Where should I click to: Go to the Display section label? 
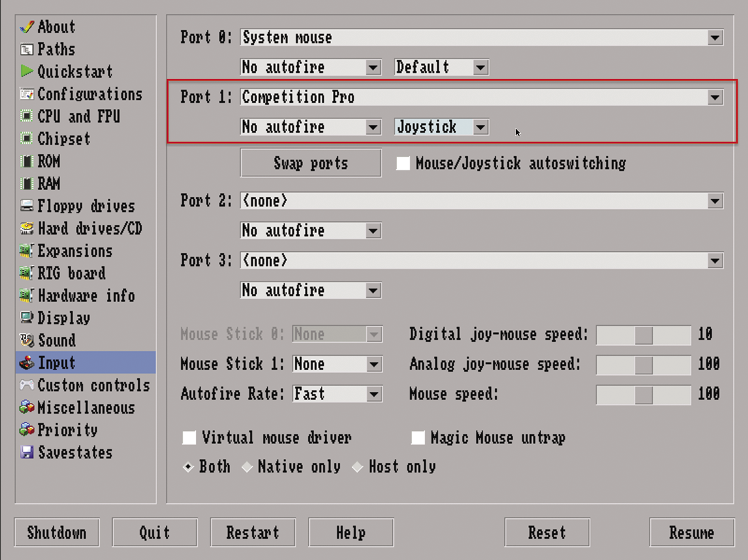coord(64,318)
